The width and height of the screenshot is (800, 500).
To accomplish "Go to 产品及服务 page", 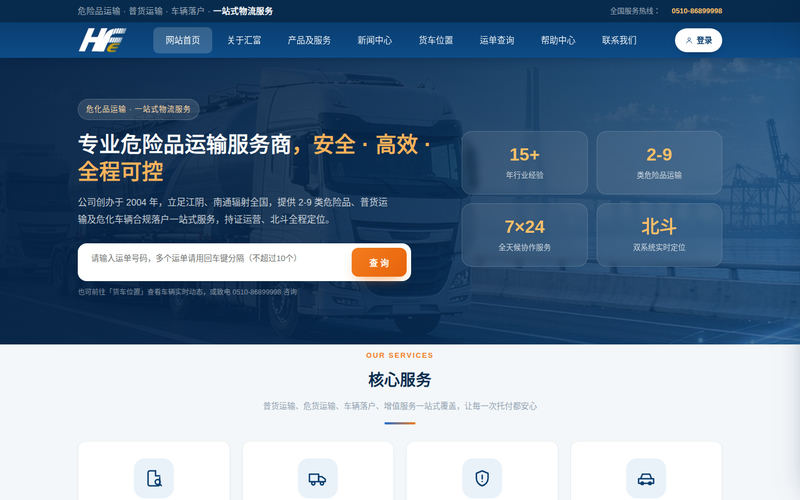I will coord(309,40).
